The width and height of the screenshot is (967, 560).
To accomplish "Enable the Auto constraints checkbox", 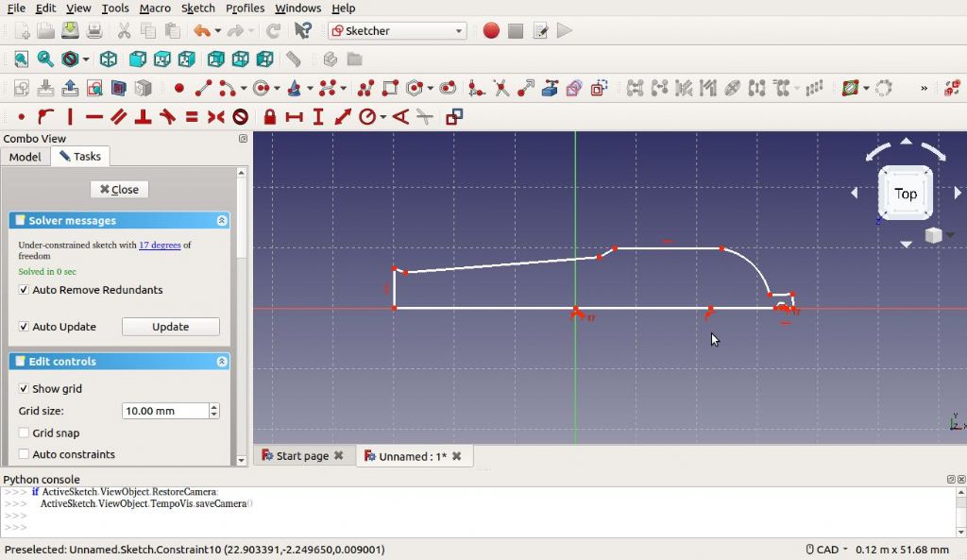I will pos(24,454).
